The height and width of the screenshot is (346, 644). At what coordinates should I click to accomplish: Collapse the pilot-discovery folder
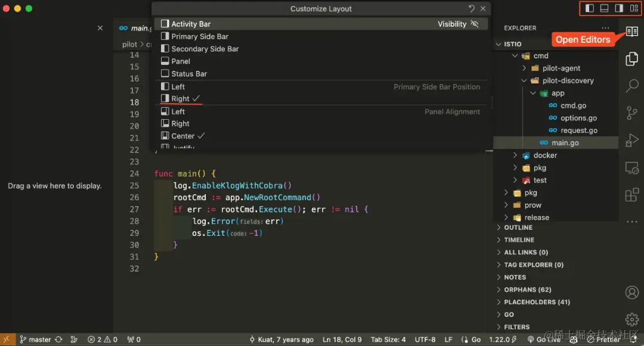(524, 81)
